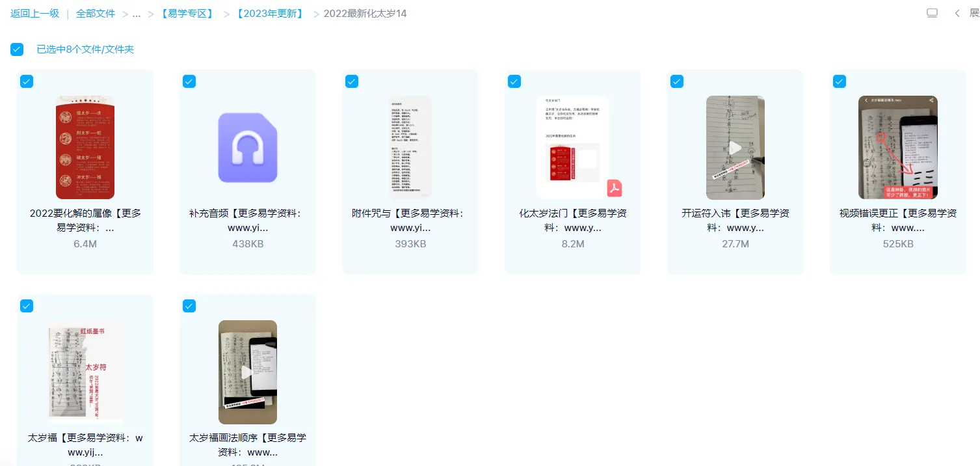Open the 太岁福 red paper image thumbnail
The height and width of the screenshot is (466, 980).
click(85, 372)
